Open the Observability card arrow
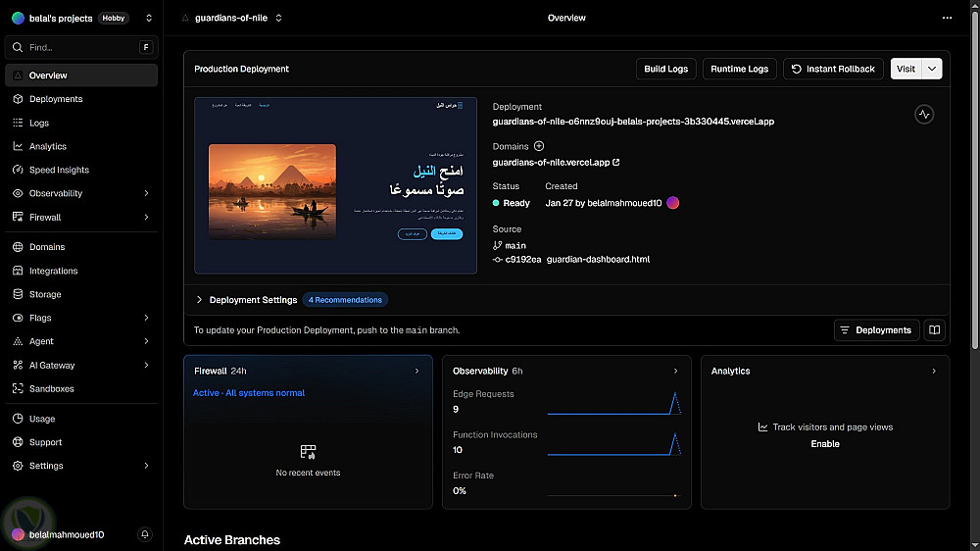The width and height of the screenshot is (980, 551). [x=675, y=371]
